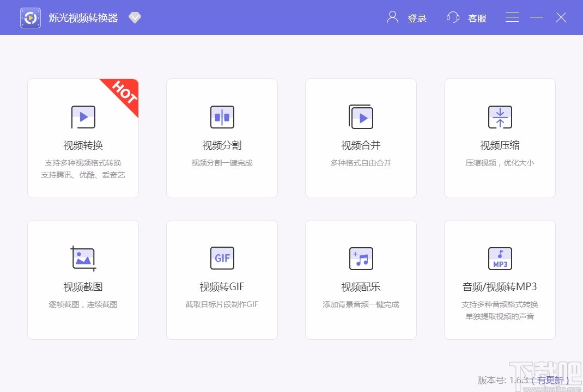
Task: Click the 烁光视频转换器 app logo
Action: point(30,17)
